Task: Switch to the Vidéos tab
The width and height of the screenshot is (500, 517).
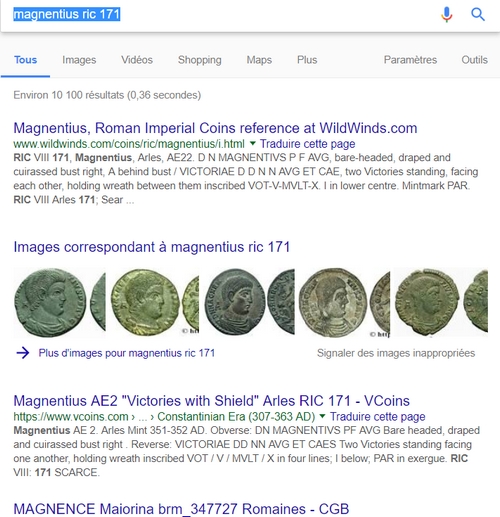Action: (x=137, y=60)
